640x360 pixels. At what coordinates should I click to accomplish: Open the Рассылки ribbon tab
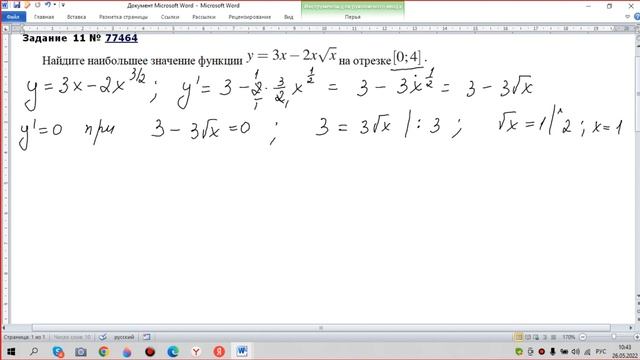(x=204, y=17)
